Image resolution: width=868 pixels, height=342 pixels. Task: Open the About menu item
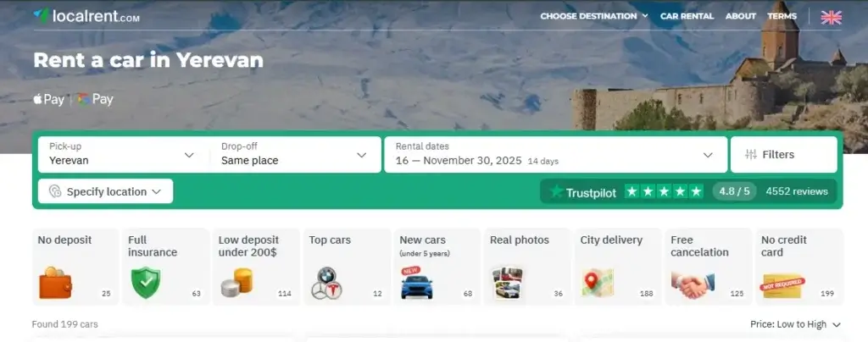[741, 16]
